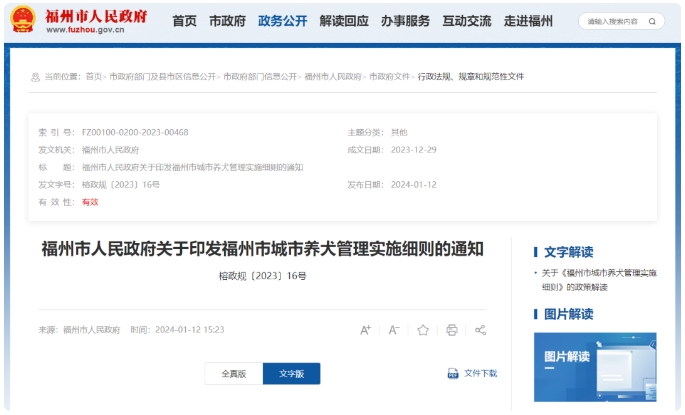Click the share icon

point(481,330)
